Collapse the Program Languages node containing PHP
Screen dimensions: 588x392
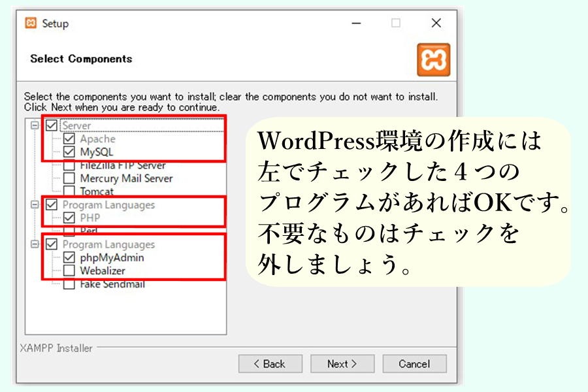[x=35, y=205]
